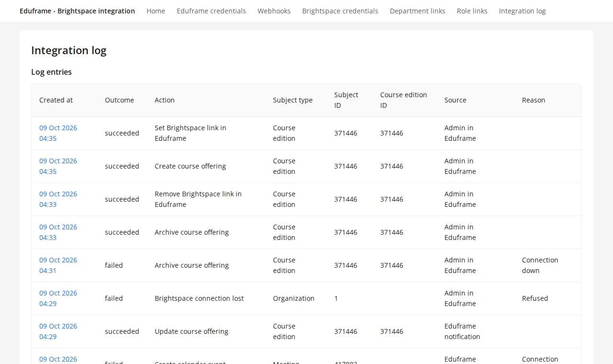
Task: Click 'Update course offering' action text
Action: coord(192,331)
